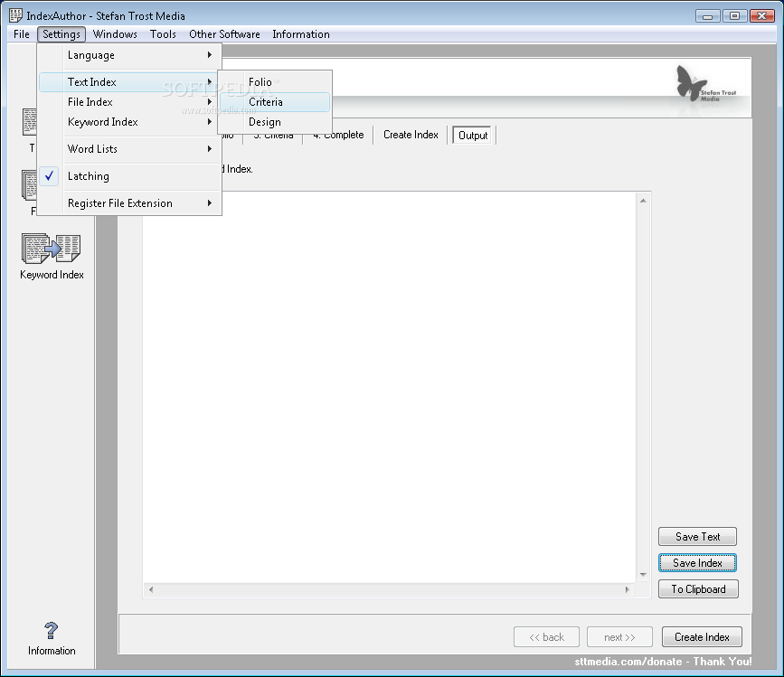Switch to the Create Index tab
This screenshot has width=784, height=677.
pyautogui.click(x=411, y=135)
